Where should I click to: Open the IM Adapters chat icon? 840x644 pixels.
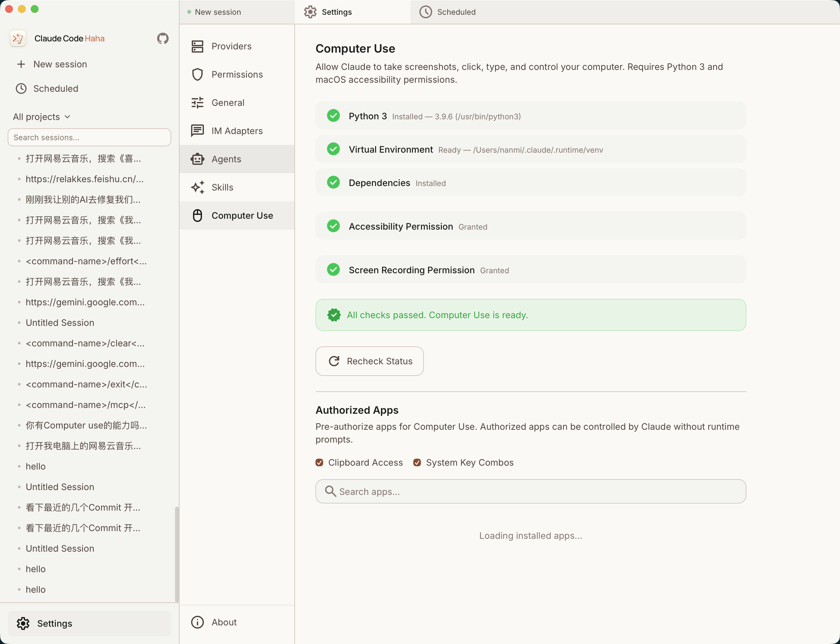click(197, 131)
